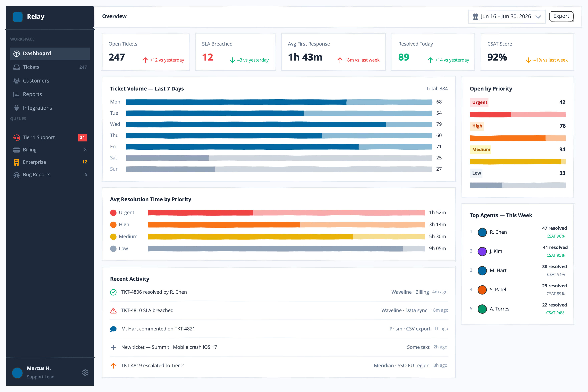The width and height of the screenshot is (588, 392).
Task: Click the red Urgent legend dot
Action: (x=113, y=213)
